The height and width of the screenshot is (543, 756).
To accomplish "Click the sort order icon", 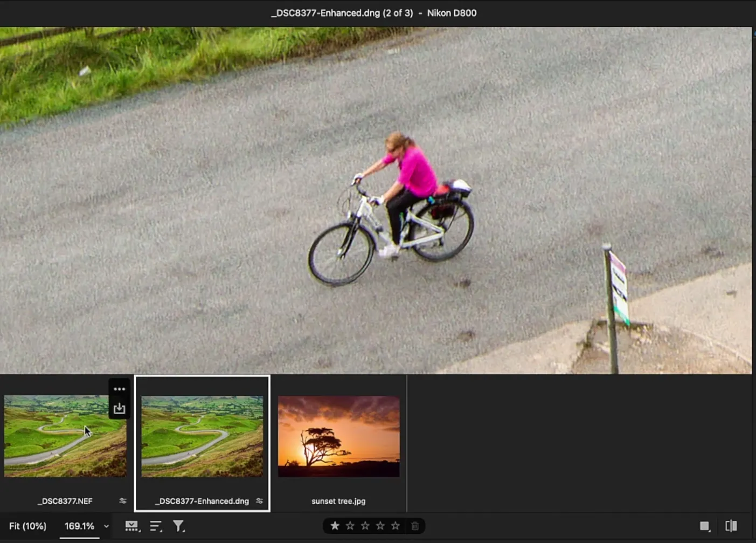I will [x=156, y=526].
